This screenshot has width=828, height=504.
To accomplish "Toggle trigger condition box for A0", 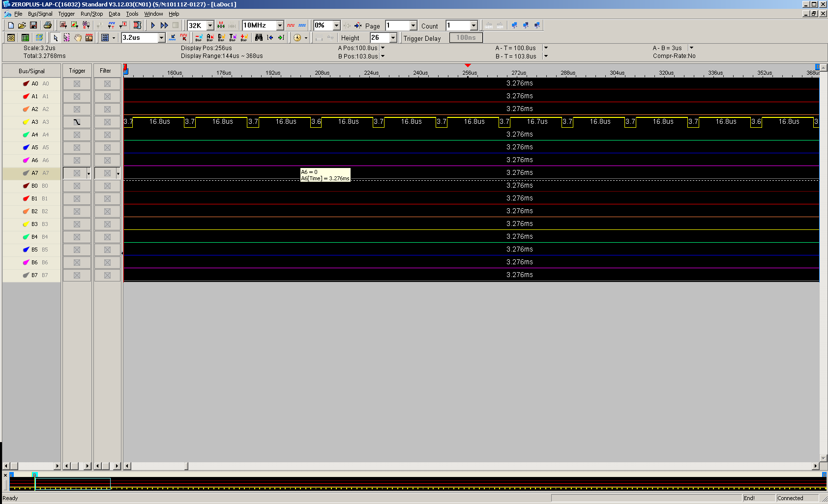I will [77, 84].
